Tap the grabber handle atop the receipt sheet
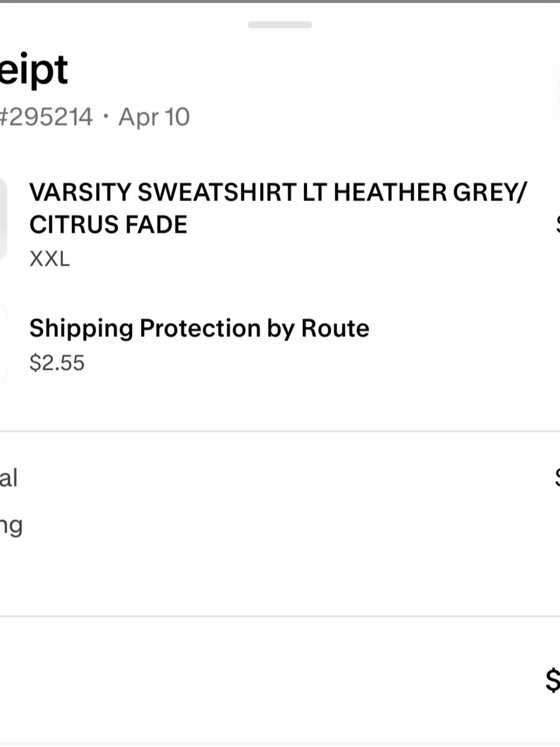The height and width of the screenshot is (747, 560). point(280,25)
